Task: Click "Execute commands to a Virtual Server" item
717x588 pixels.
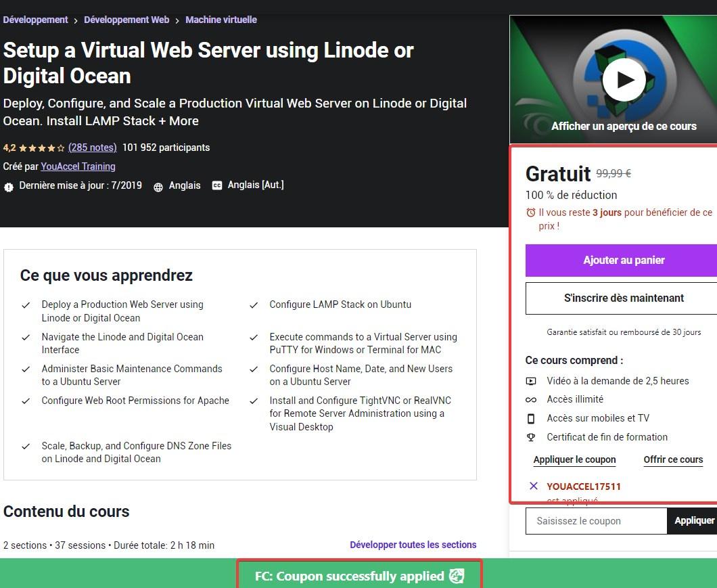Action: point(363,343)
